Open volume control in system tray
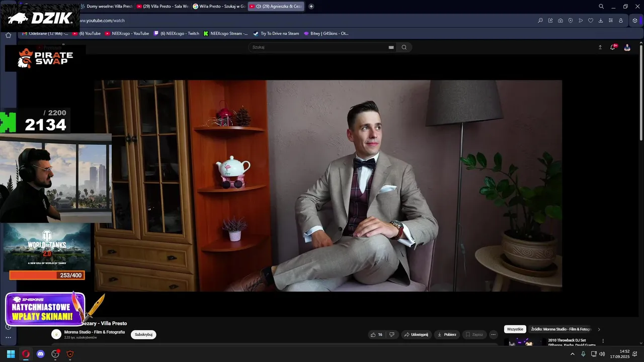This screenshot has height=362, width=644. 602,354
